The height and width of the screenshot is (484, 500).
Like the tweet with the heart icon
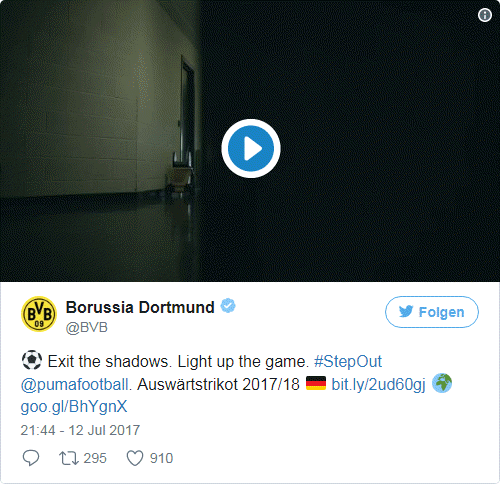click(x=135, y=458)
